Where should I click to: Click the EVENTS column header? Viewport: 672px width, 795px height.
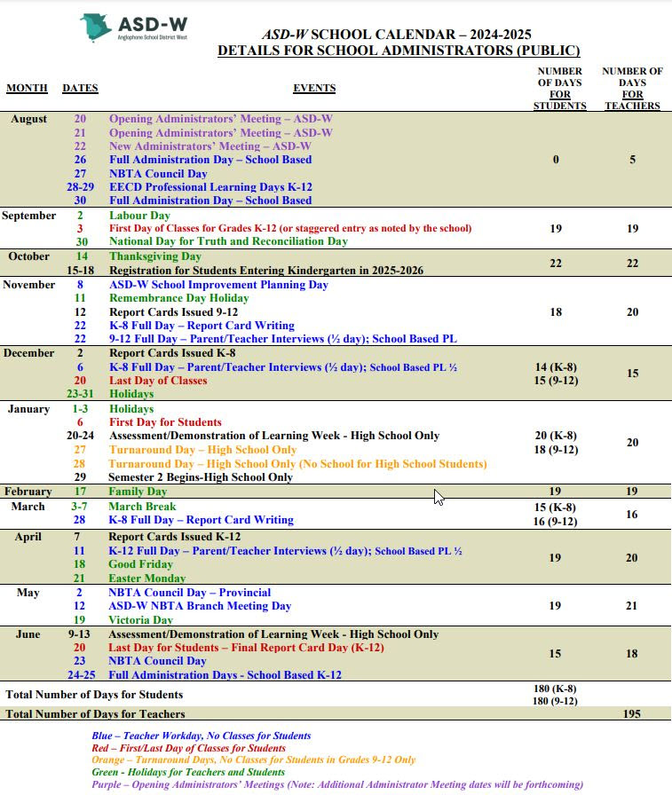(314, 88)
